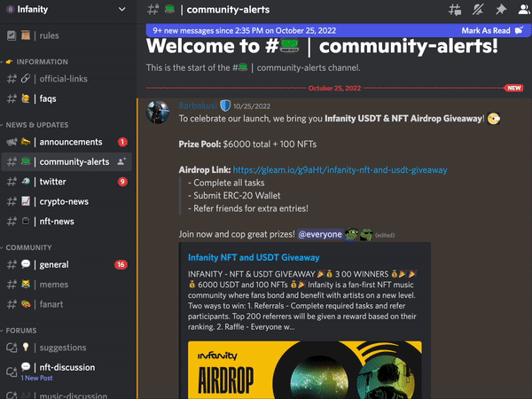The width and height of the screenshot is (532, 399).
Task: Click the Pepe emoji after @everyone
Action: pyautogui.click(x=351, y=234)
